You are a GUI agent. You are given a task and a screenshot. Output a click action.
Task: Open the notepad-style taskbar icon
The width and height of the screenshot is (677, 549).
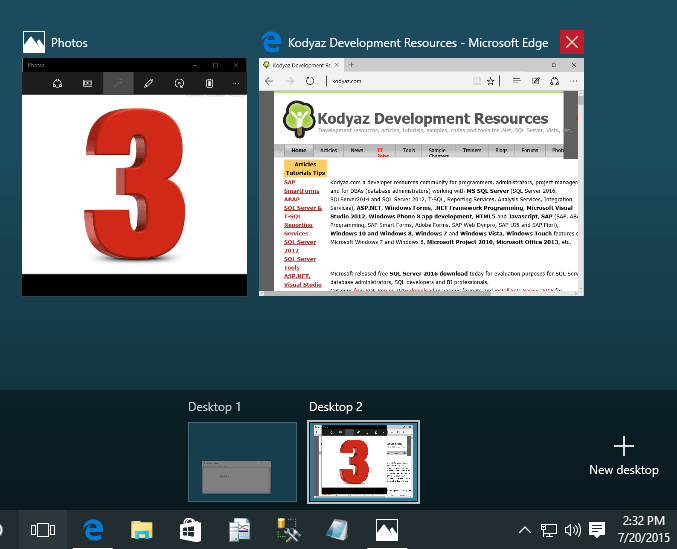tap(337, 530)
